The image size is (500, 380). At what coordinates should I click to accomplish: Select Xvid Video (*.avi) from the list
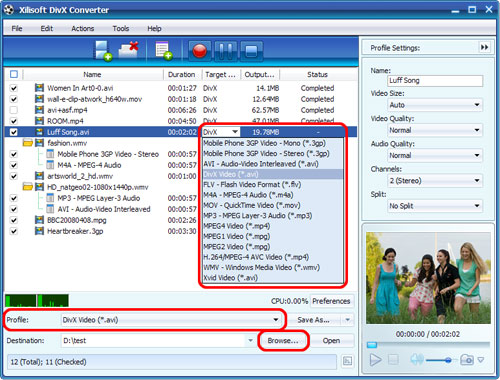[x=273, y=278]
